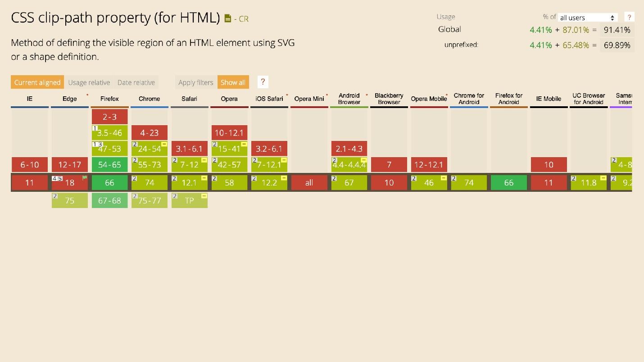Switch to Current aligned view

click(37, 82)
